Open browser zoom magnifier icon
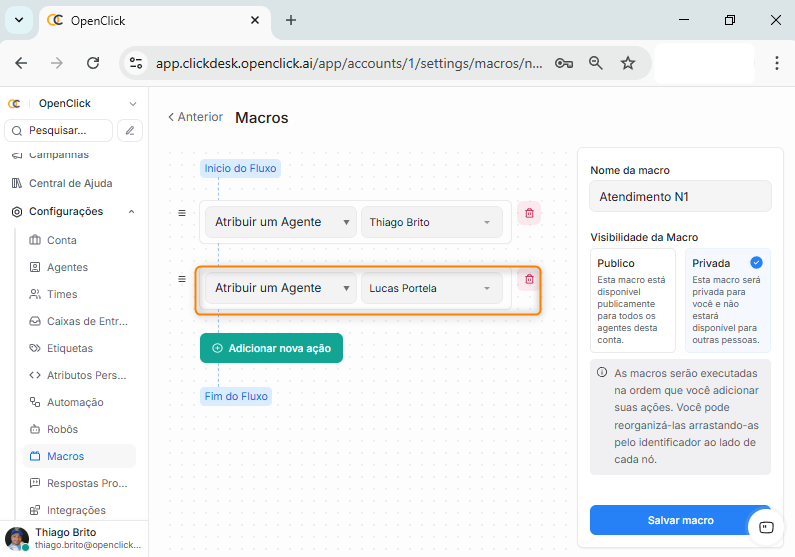The image size is (795, 557). (596, 63)
